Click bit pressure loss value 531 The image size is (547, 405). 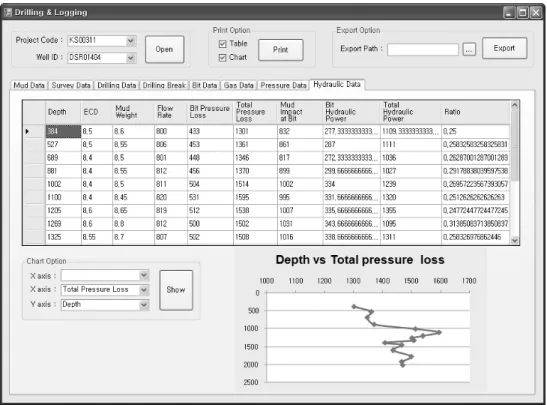coord(210,198)
